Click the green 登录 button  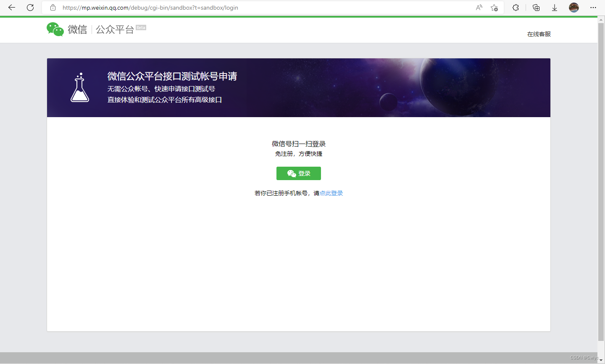[x=299, y=173]
